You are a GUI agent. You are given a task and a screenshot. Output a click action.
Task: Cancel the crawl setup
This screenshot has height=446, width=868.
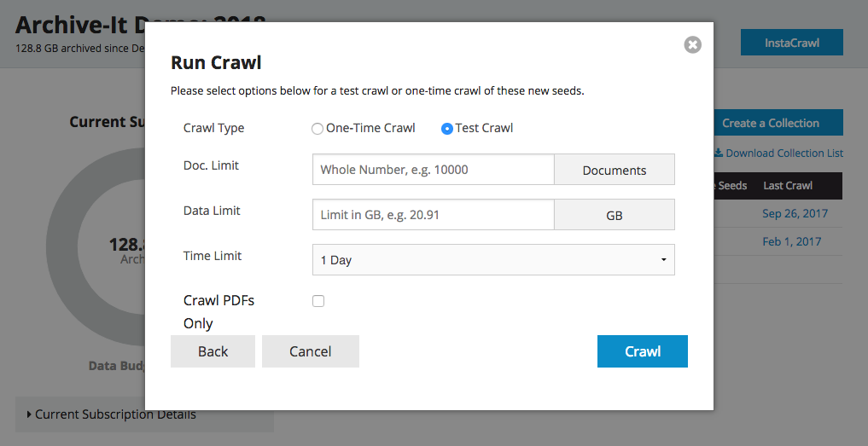point(310,351)
